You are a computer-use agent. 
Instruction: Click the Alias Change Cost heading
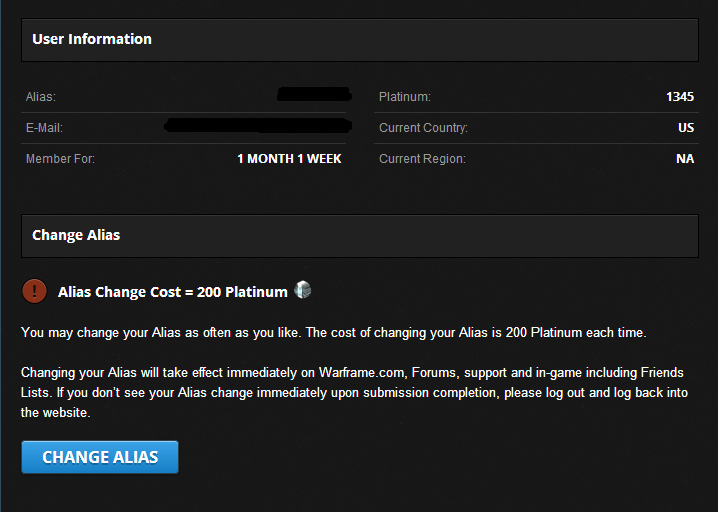pos(173,292)
